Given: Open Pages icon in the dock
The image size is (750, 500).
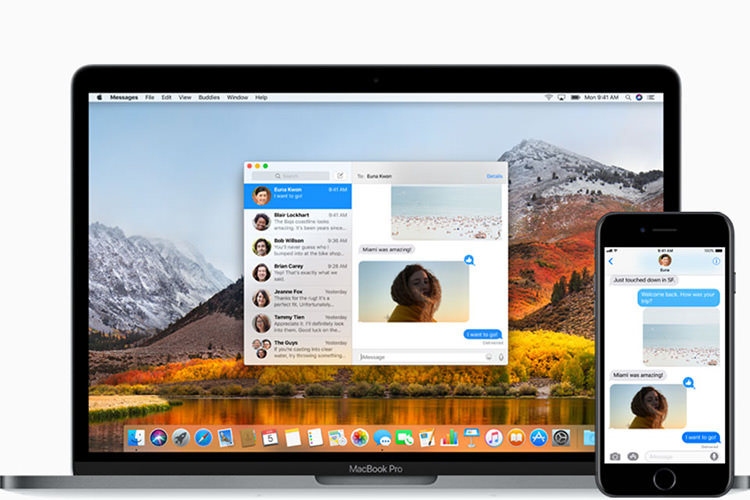Looking at the screenshot, I should point(427,437).
